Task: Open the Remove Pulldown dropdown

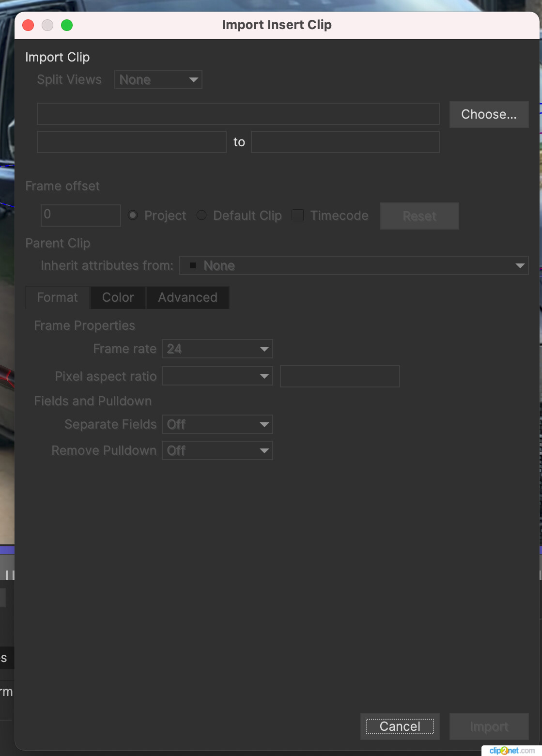Action: click(217, 450)
